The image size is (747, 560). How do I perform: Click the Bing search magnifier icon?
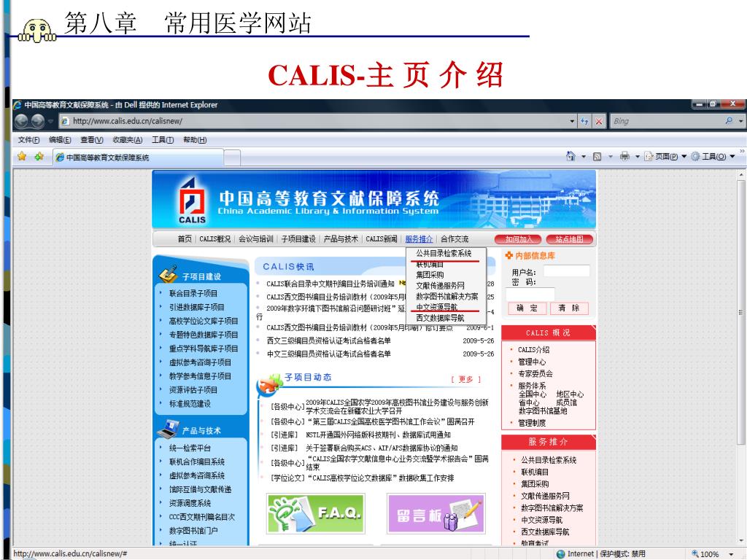pos(729,121)
